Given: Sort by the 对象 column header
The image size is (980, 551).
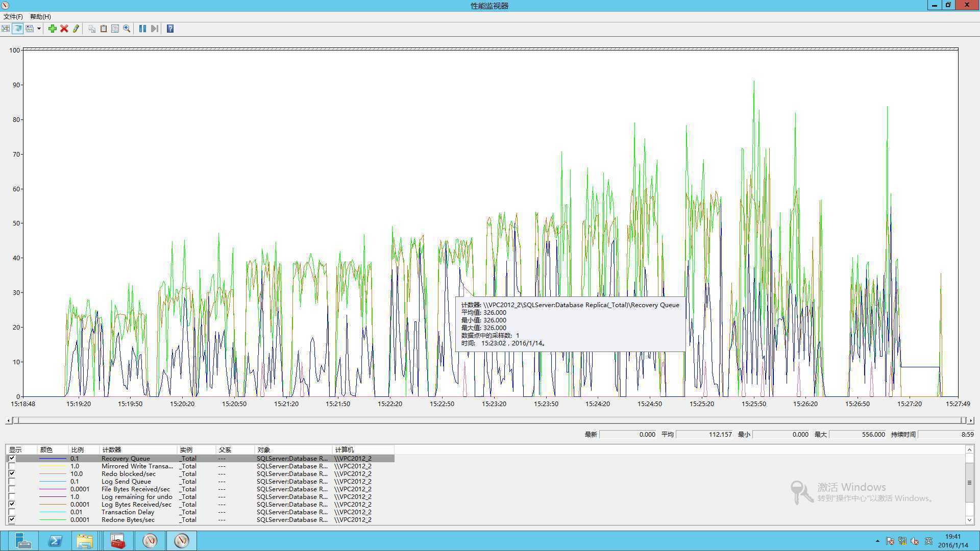Looking at the screenshot, I should 293,449.
